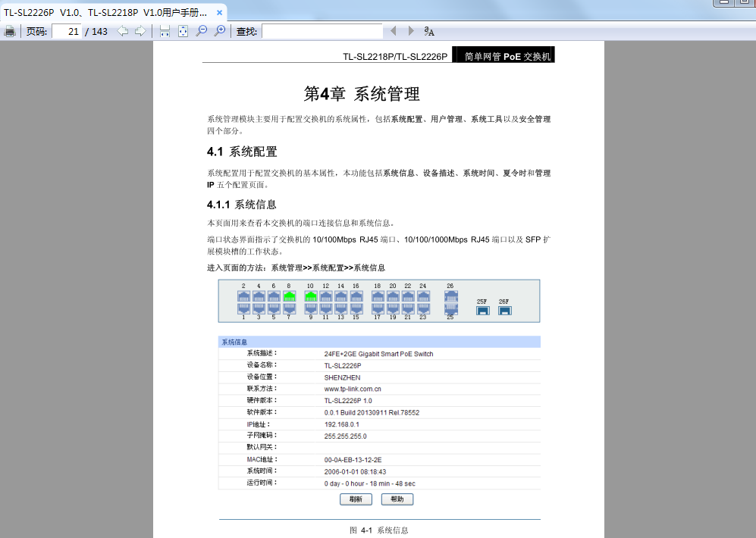The width and height of the screenshot is (756, 538).
Task: Click software version 0.0.1 Build 20130911
Action: (372, 412)
